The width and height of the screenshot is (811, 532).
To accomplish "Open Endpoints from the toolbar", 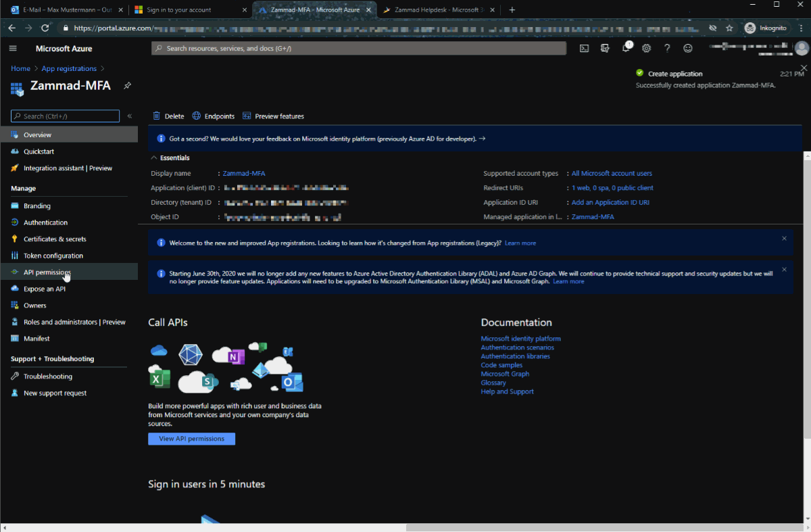I will [214, 116].
